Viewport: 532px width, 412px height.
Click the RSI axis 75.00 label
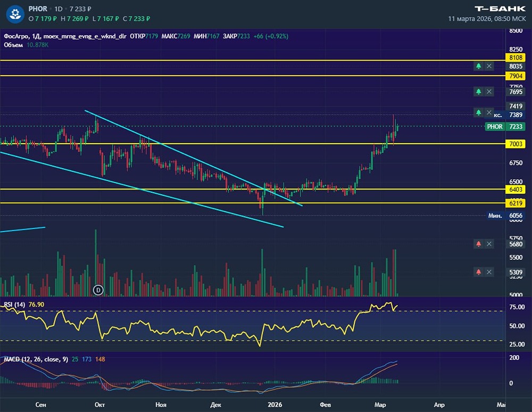(517, 307)
